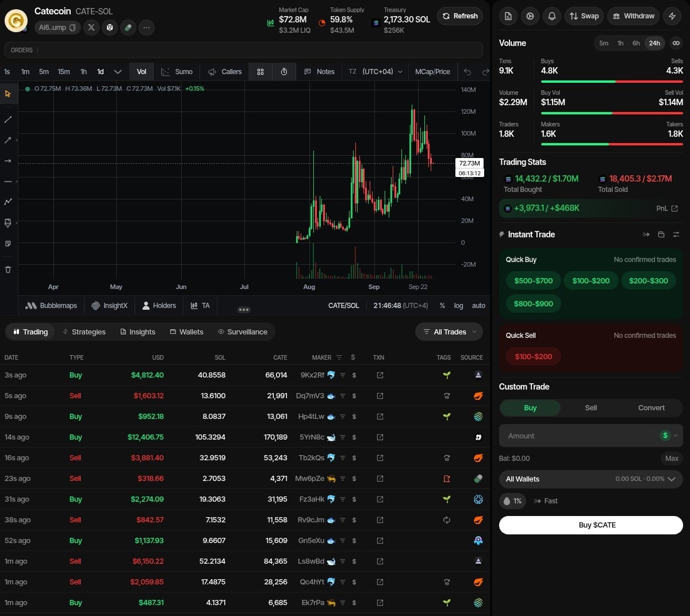The image size is (690, 616).
Task: Click the pill icon beside token name
Action: point(128,27)
